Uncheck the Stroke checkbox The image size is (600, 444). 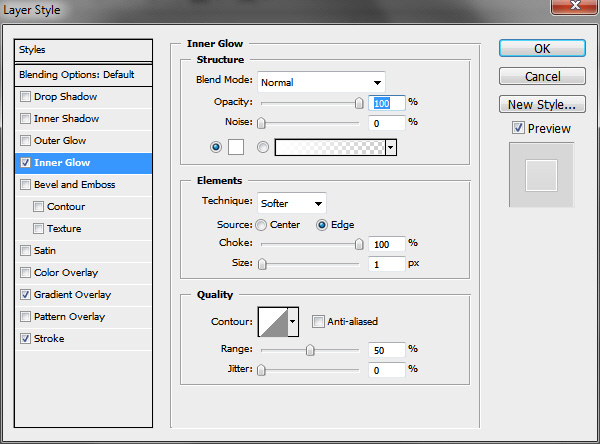pos(25,339)
